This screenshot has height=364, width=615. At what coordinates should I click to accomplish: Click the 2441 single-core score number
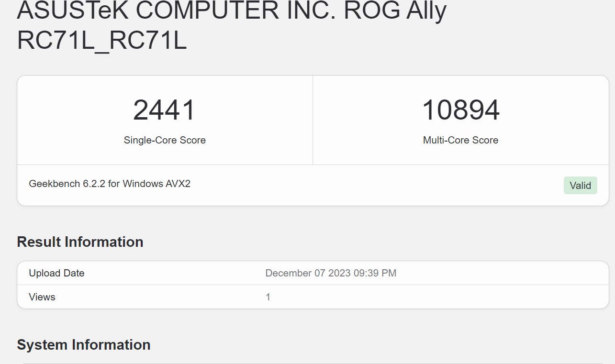[x=164, y=110]
